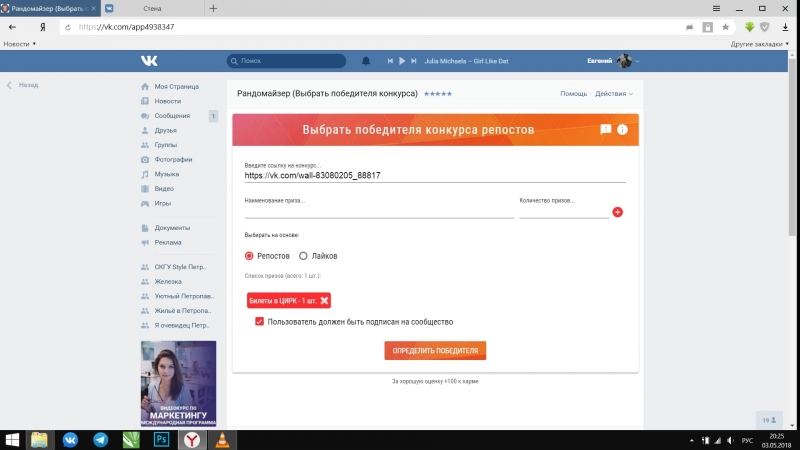Viewport: 800px width, 450px height.
Task: Switch to the Стена browser tab
Action: (x=152, y=9)
